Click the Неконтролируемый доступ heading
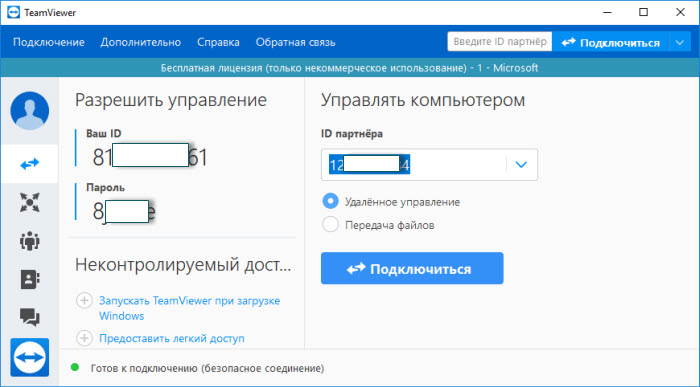This screenshot has width=700, height=387. click(183, 265)
